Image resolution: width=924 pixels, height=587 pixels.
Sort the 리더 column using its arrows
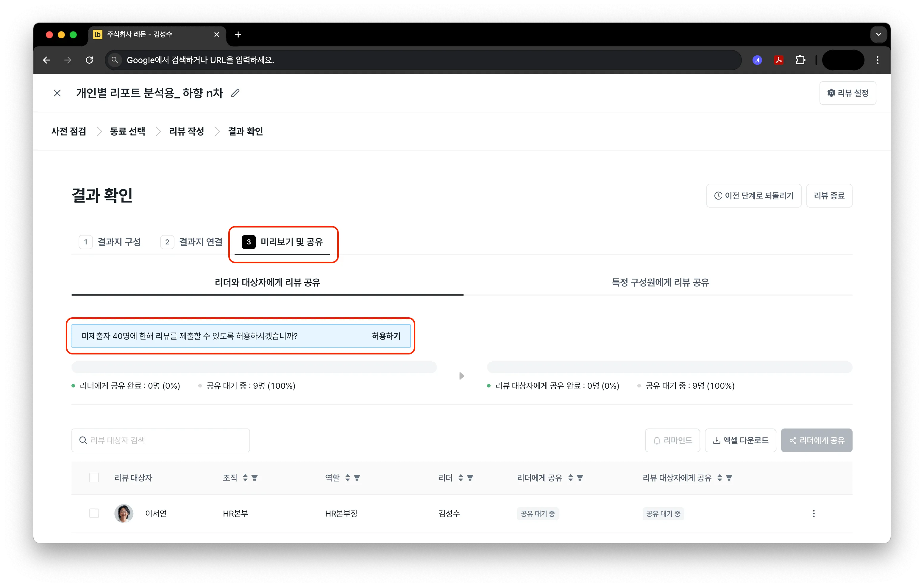coord(461,478)
